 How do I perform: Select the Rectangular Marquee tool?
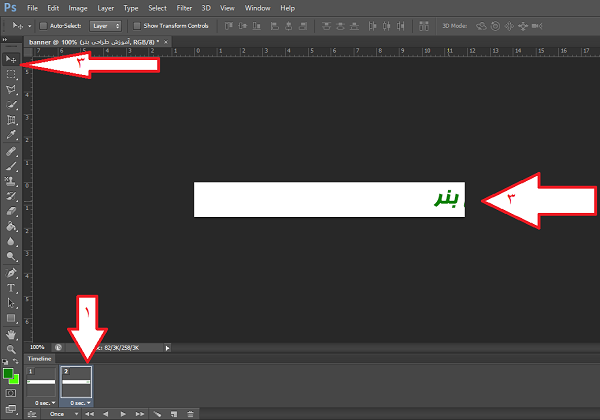pos(11,74)
